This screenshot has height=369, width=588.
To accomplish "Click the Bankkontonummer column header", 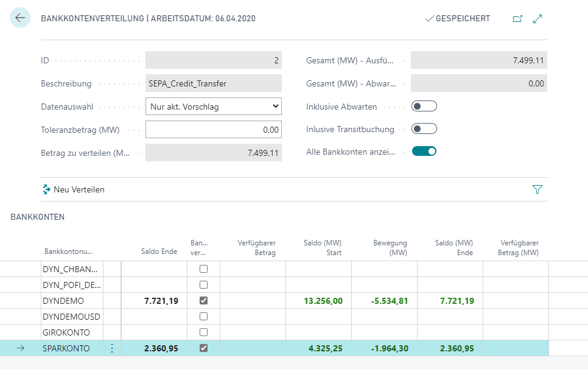I will [68, 251].
